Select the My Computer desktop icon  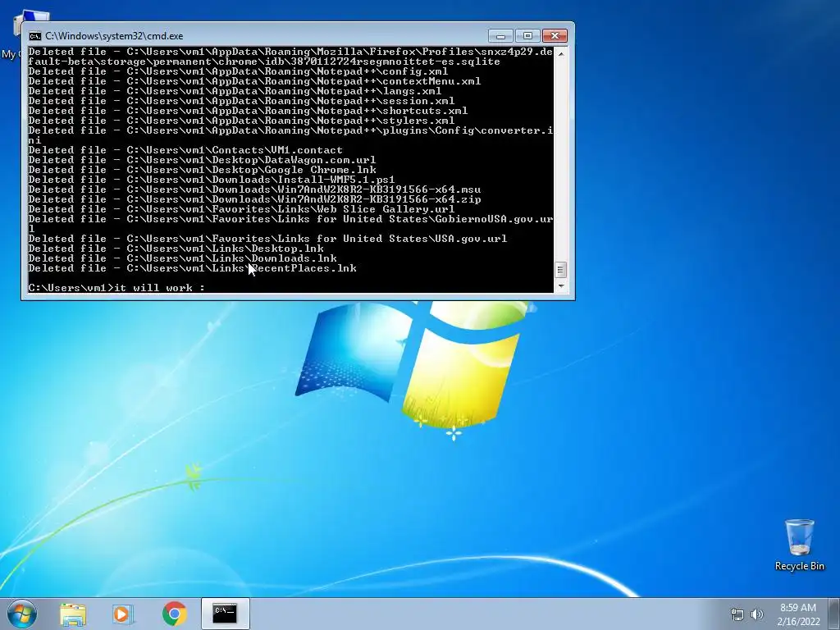pyautogui.click(x=27, y=34)
